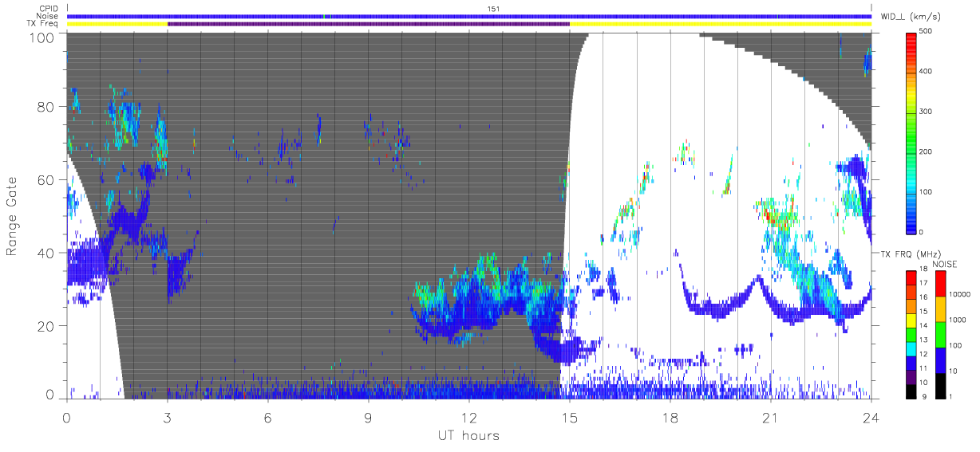Click the yellow swatch in TX FRQ legend

tap(911, 319)
